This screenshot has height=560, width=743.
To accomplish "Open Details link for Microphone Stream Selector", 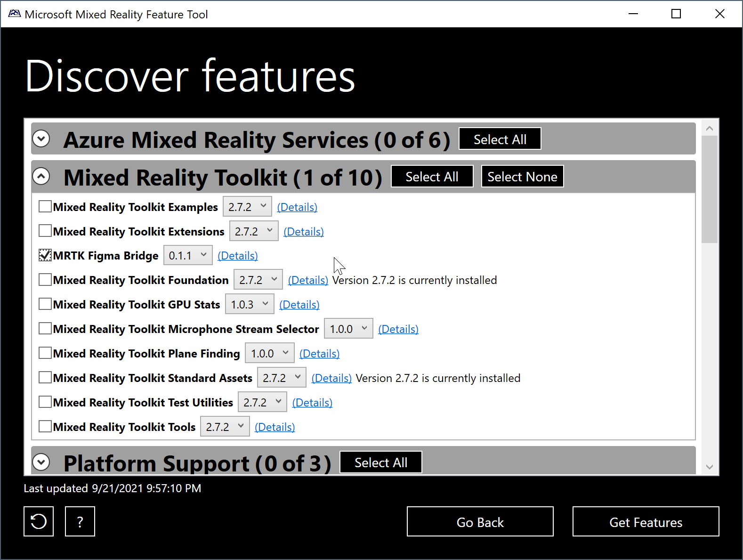I will pyautogui.click(x=398, y=329).
